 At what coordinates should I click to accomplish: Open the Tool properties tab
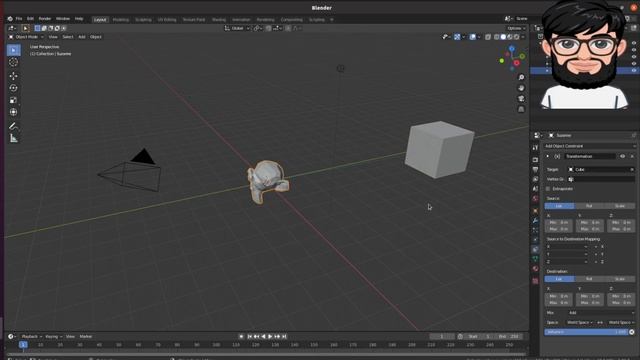point(535,148)
